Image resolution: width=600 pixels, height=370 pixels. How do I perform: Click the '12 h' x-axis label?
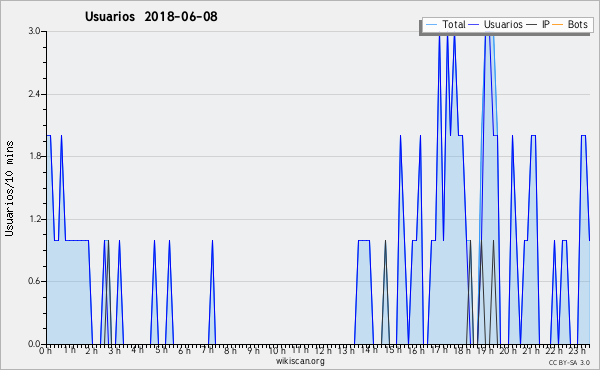323,351
